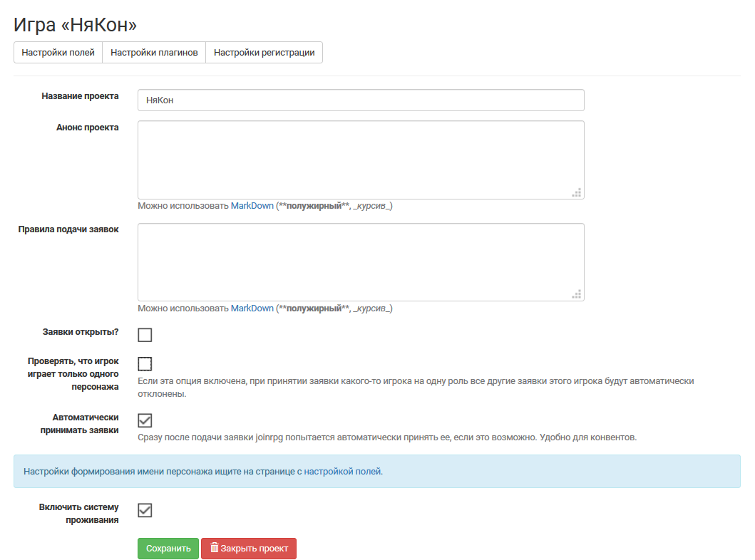Enable the Заявки открыты? checkbox
The width and height of the screenshot is (755, 560).
[x=145, y=335]
